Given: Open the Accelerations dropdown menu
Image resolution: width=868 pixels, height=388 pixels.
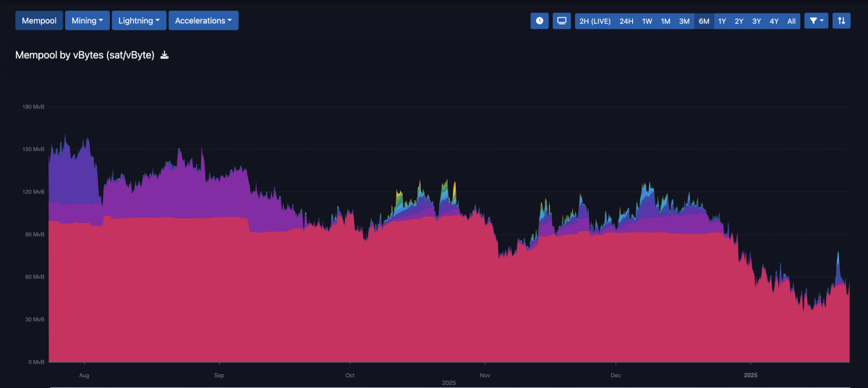Looking at the screenshot, I should [x=203, y=21].
